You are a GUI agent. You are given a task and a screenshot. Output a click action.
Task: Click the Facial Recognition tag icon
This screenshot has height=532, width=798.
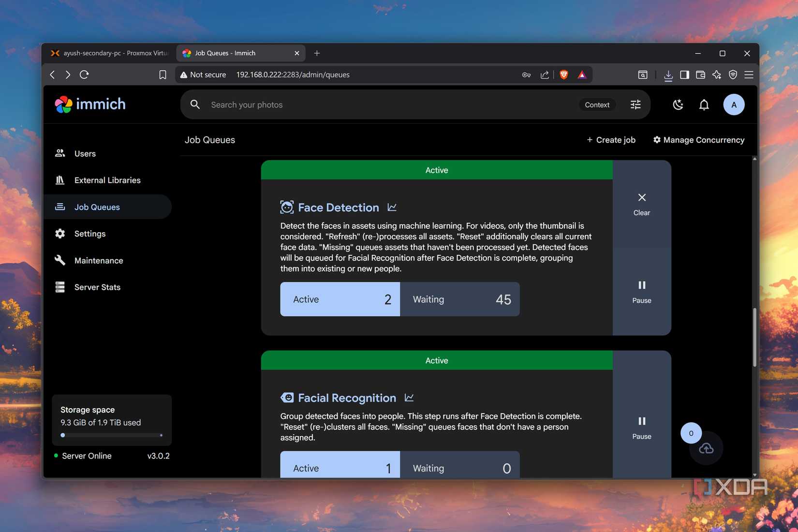[x=287, y=398]
